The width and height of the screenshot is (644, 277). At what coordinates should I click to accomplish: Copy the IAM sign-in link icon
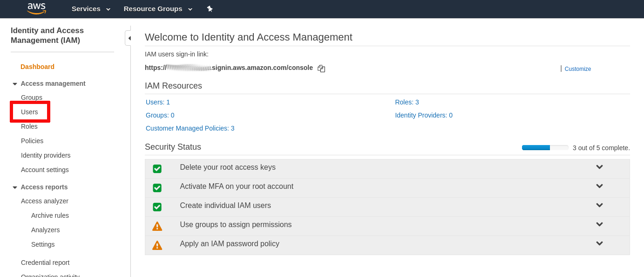tap(321, 69)
